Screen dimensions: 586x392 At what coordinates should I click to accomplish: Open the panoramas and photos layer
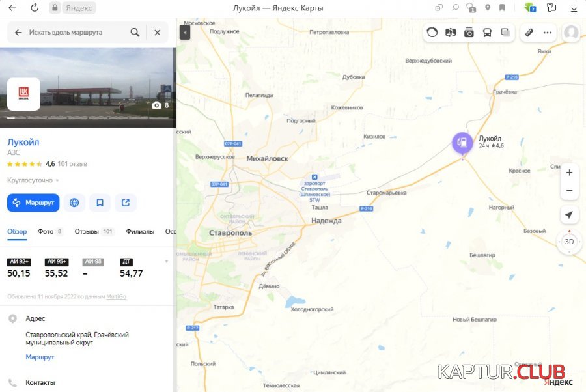[x=469, y=33]
